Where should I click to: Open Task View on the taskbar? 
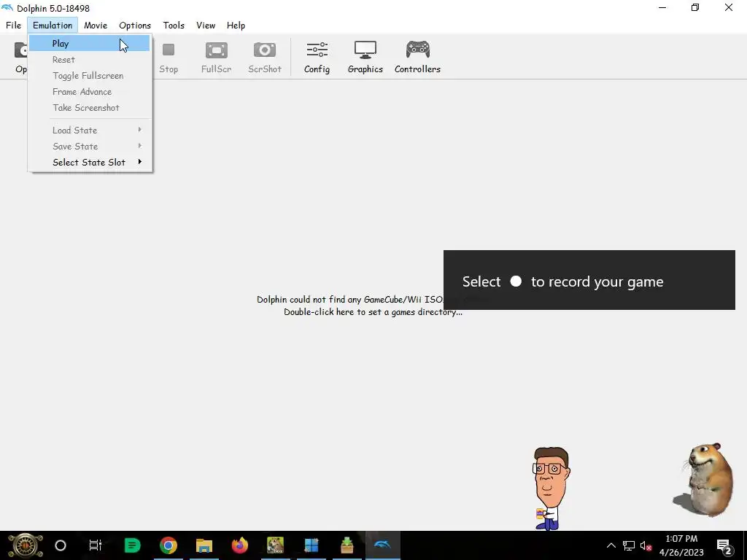click(96, 545)
